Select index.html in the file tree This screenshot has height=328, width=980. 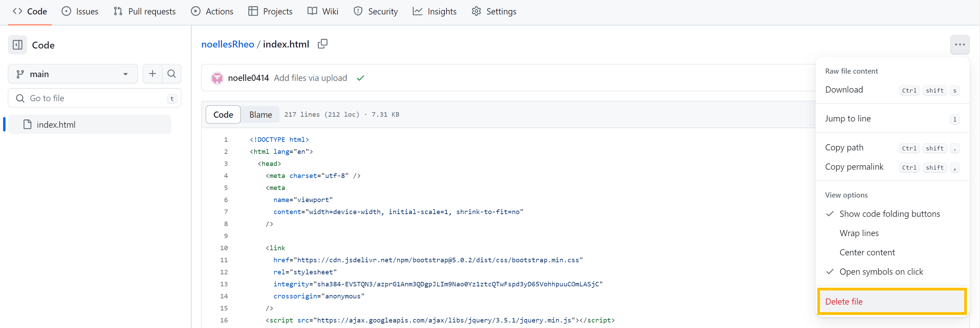click(x=89, y=125)
